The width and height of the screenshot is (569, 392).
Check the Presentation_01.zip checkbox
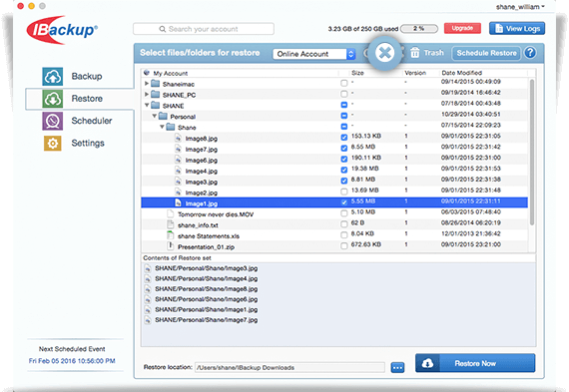344,246
